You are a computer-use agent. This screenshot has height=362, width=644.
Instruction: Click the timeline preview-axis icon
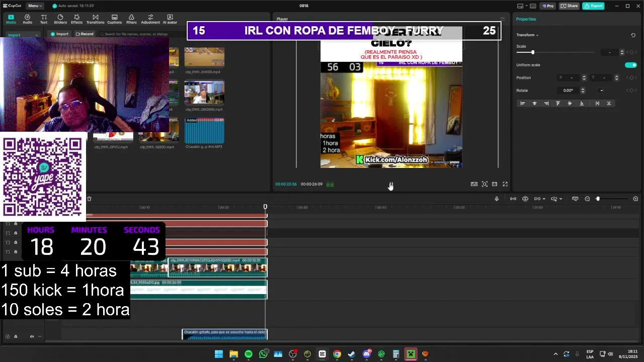click(575, 199)
